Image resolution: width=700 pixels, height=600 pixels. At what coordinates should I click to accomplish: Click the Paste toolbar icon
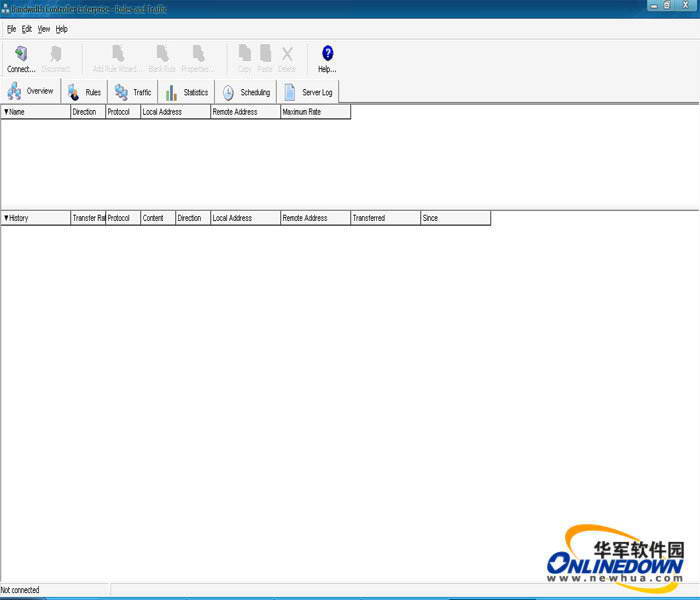pos(265,53)
